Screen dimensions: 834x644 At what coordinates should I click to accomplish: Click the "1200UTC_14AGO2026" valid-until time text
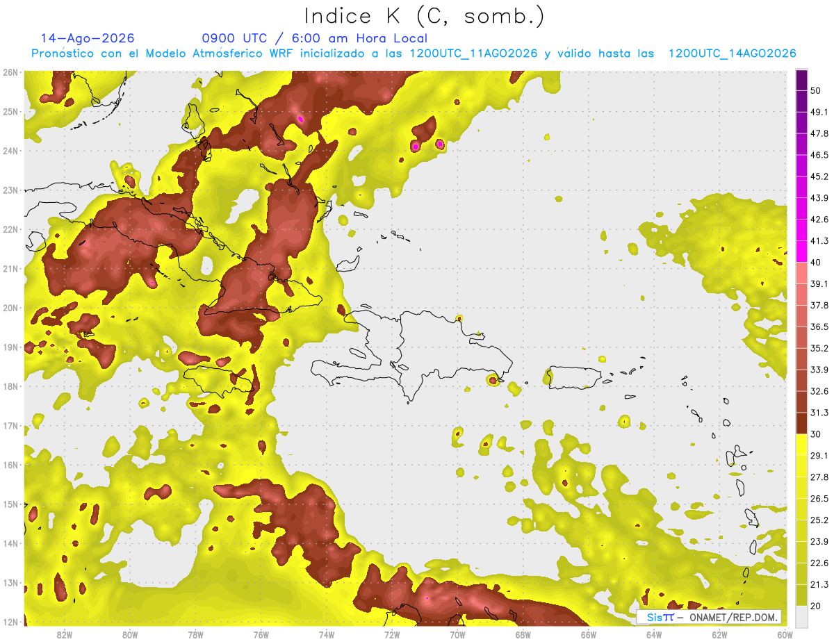click(x=732, y=53)
